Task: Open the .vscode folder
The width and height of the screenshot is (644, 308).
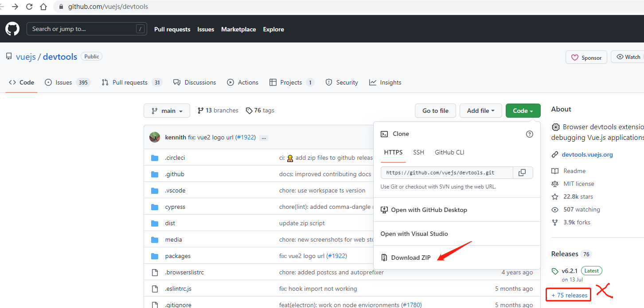Action: click(175, 191)
